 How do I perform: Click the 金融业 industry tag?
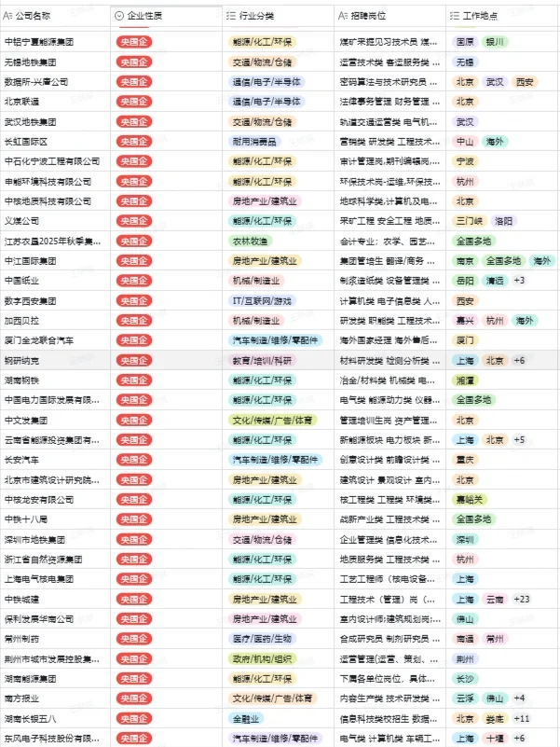[246, 719]
